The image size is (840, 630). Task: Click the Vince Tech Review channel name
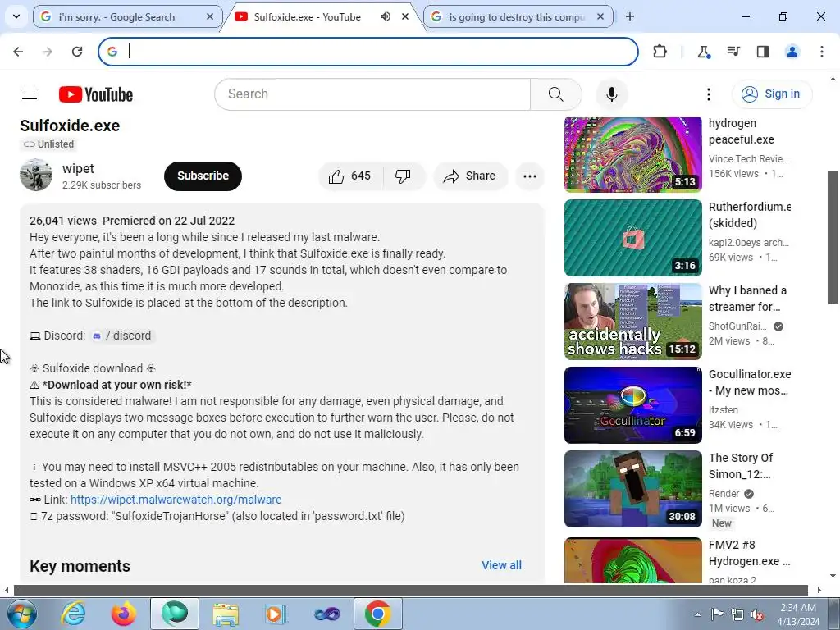[x=748, y=158]
